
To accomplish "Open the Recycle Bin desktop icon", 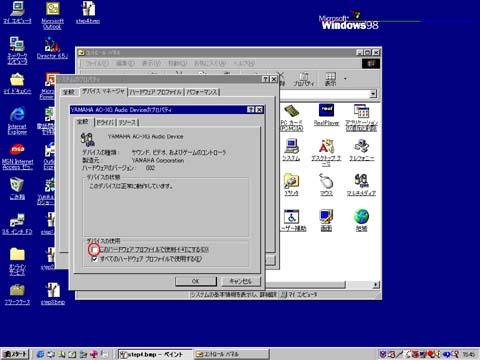I will pos(17,184).
